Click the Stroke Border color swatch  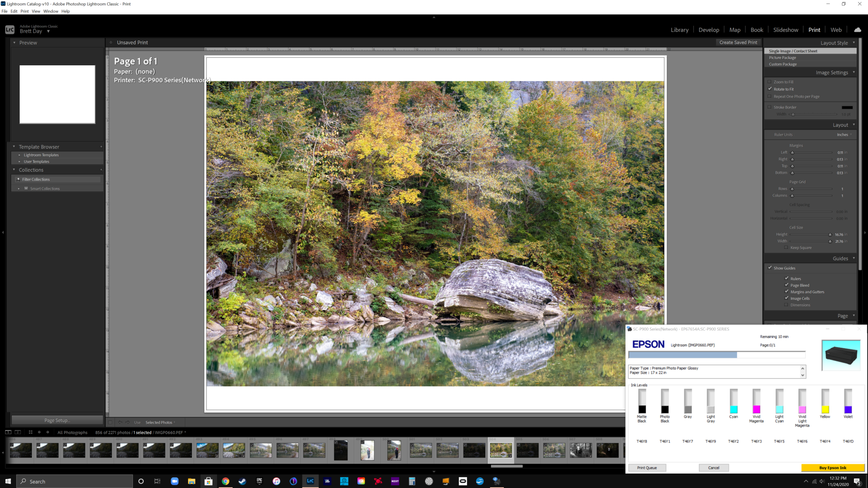[847, 107]
